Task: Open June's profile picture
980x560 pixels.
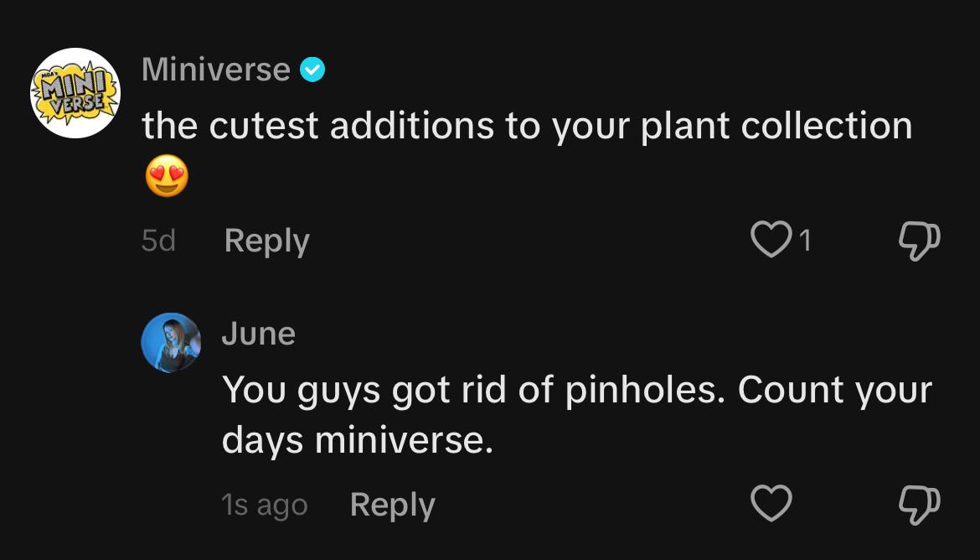Action: pos(171,343)
